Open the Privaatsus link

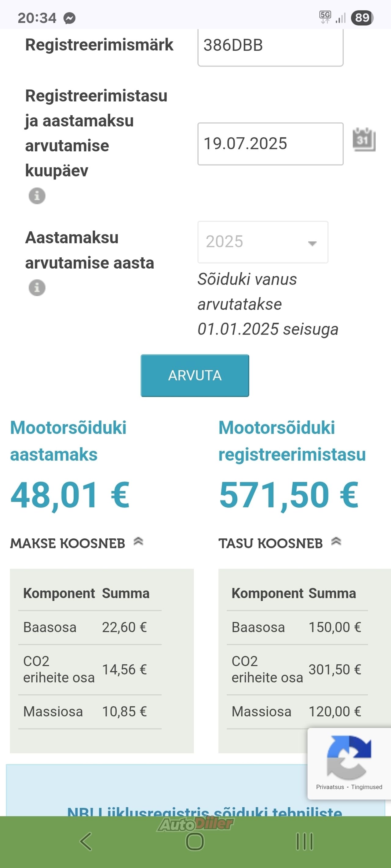pos(330,787)
